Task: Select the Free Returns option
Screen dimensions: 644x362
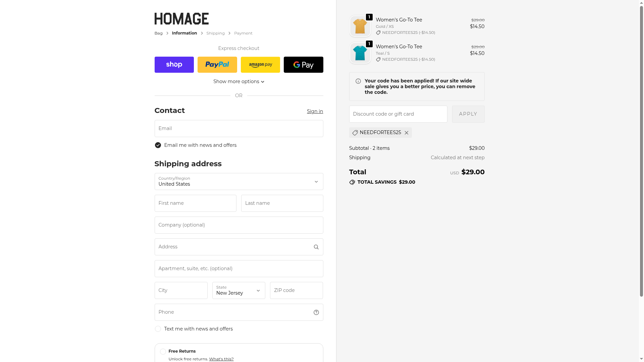Action: point(163,352)
